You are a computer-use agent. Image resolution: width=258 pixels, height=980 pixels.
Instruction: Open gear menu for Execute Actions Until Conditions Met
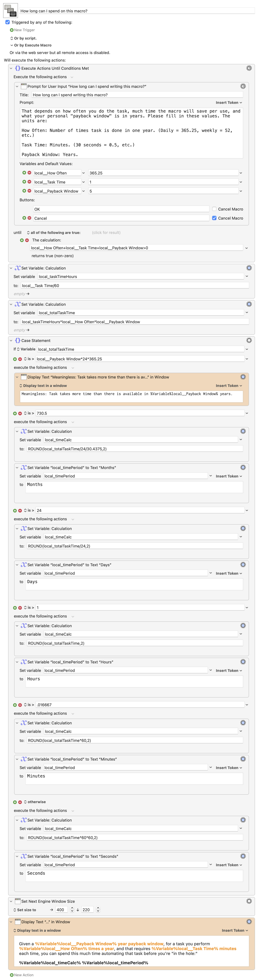click(x=249, y=68)
